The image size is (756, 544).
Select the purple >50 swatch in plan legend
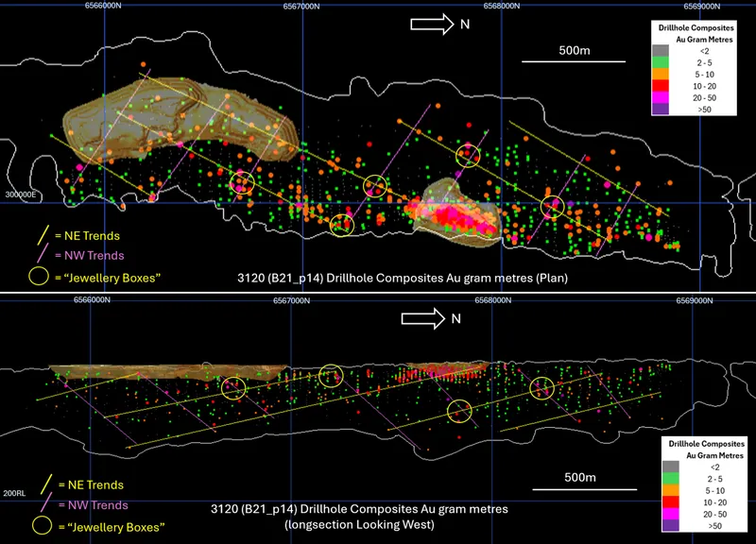[x=661, y=109]
